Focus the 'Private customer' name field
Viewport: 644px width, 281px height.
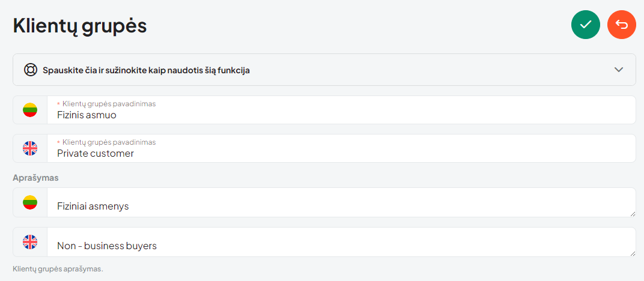[341, 148]
